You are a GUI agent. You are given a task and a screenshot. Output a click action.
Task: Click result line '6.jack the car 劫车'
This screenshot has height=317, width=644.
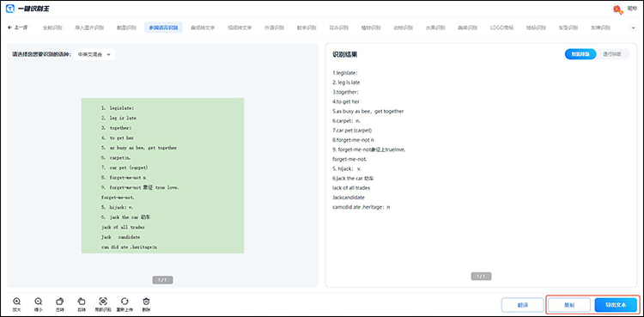click(353, 179)
